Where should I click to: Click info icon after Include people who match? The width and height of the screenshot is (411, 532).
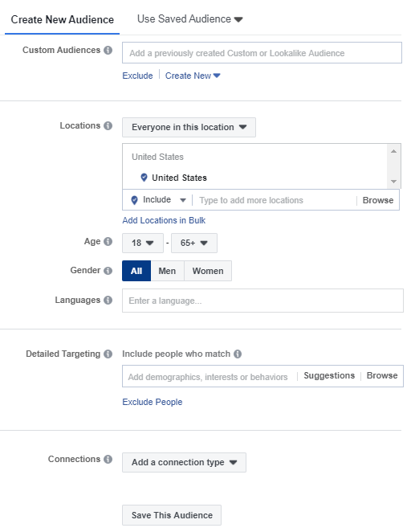(238, 354)
